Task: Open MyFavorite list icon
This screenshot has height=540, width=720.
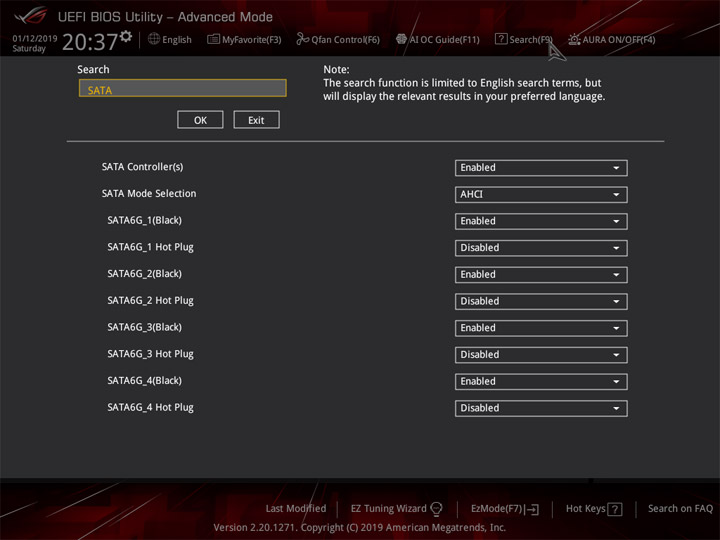Action: click(213, 39)
